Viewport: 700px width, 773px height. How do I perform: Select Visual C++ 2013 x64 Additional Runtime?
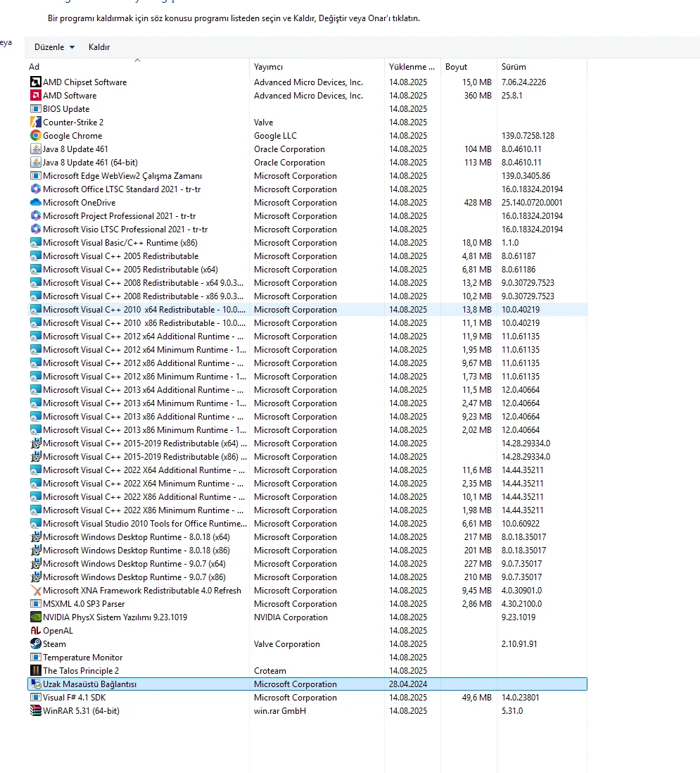[x=143, y=389]
